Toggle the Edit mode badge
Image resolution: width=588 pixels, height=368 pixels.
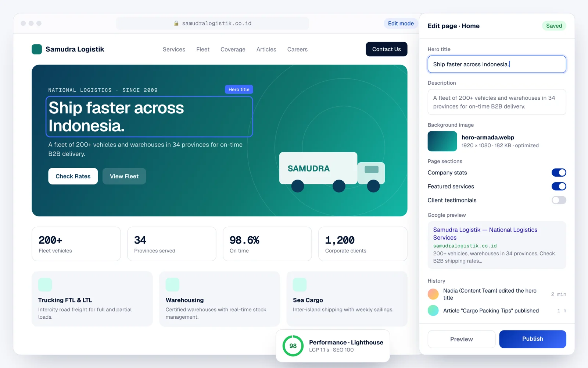(x=401, y=24)
